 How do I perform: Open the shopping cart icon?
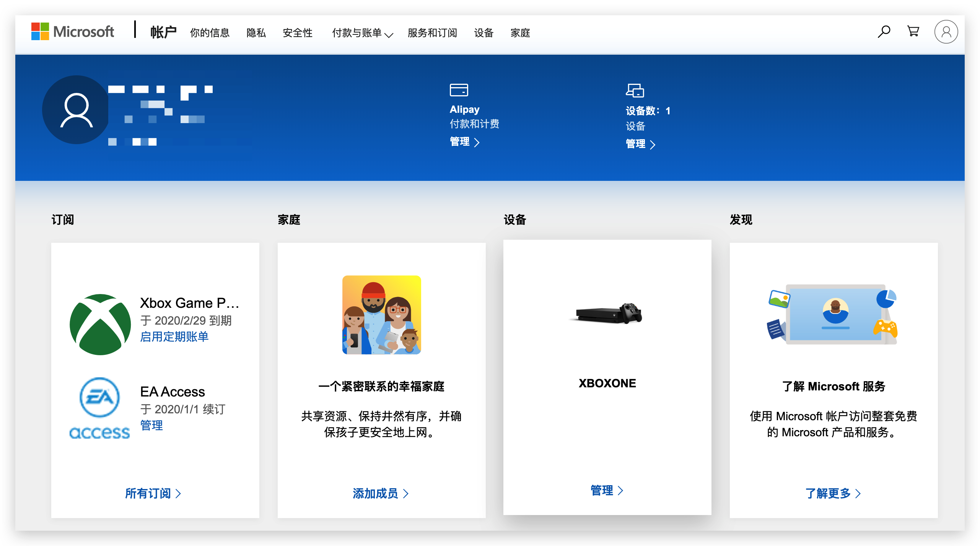pyautogui.click(x=913, y=31)
